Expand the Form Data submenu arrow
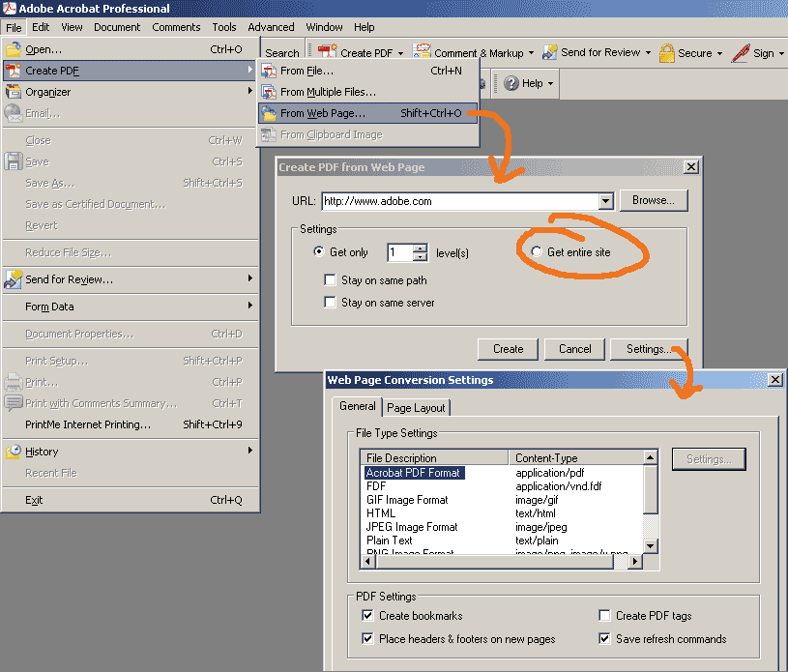The width and height of the screenshot is (788, 672). pos(249,306)
